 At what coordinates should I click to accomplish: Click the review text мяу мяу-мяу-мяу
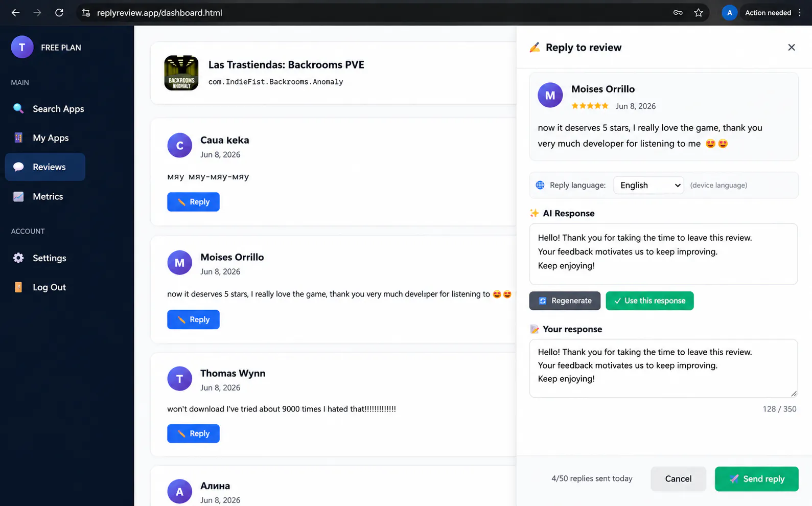[208, 177]
